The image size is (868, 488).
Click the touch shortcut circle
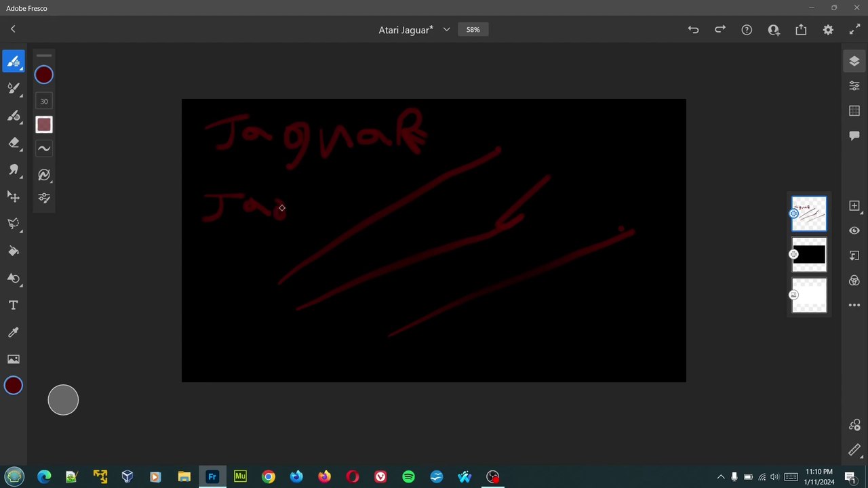[63, 400]
